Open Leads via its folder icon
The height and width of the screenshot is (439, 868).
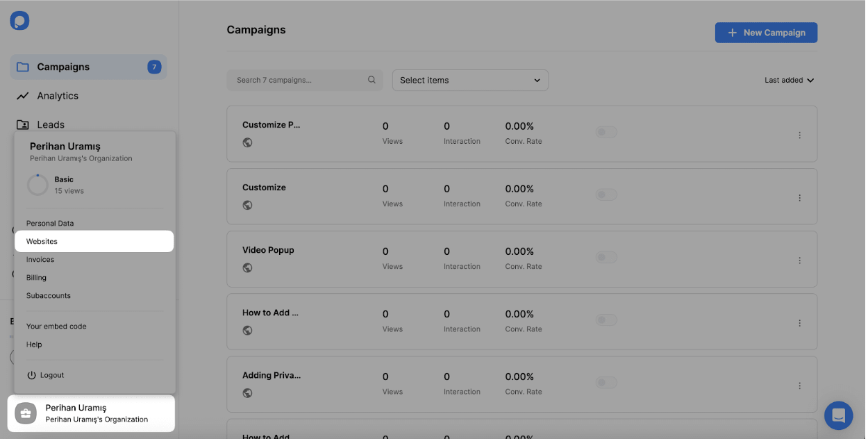tap(23, 125)
